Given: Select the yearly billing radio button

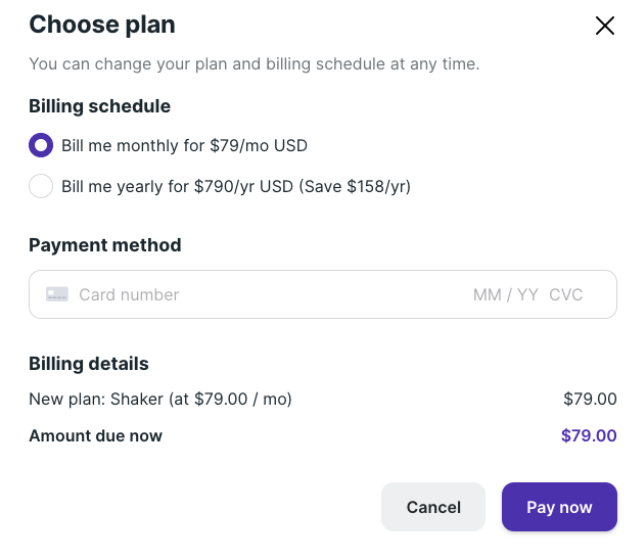Looking at the screenshot, I should tap(41, 187).
